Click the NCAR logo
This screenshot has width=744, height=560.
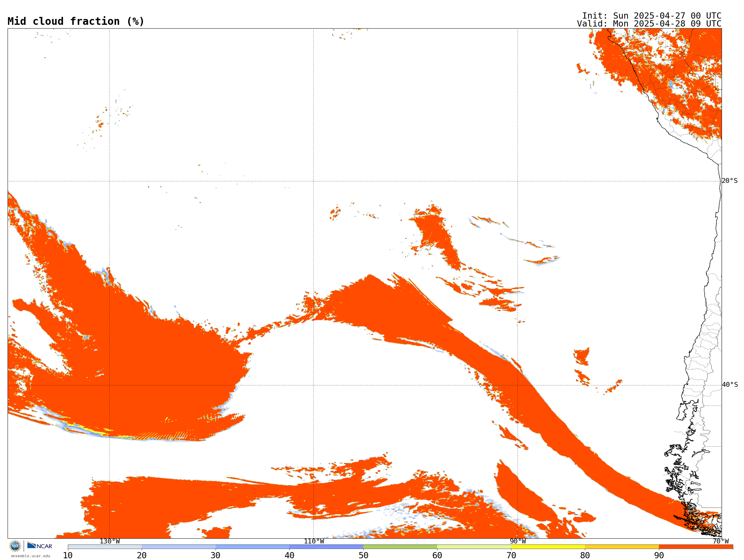pyautogui.click(x=40, y=546)
